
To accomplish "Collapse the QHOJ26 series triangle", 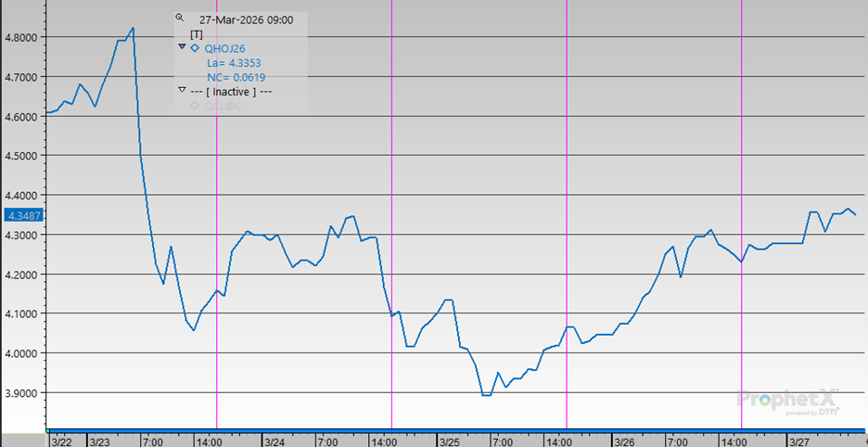I will [182, 47].
